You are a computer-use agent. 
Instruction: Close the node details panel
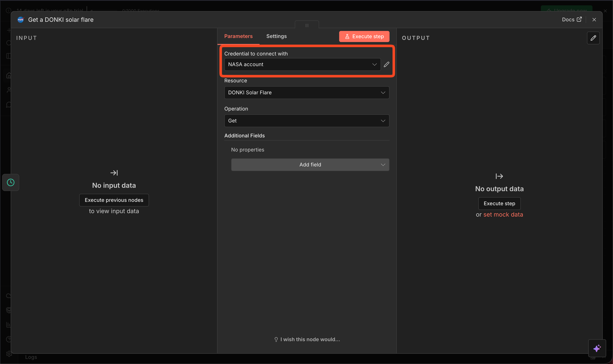click(594, 20)
